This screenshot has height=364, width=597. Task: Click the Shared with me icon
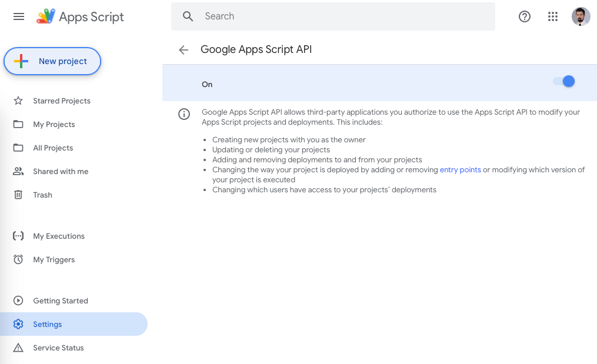(x=18, y=171)
